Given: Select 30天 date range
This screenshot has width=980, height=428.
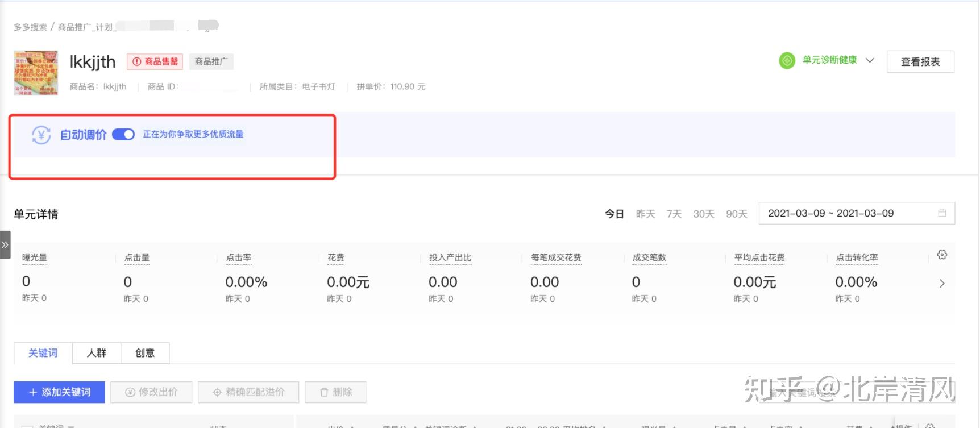Looking at the screenshot, I should 704,214.
